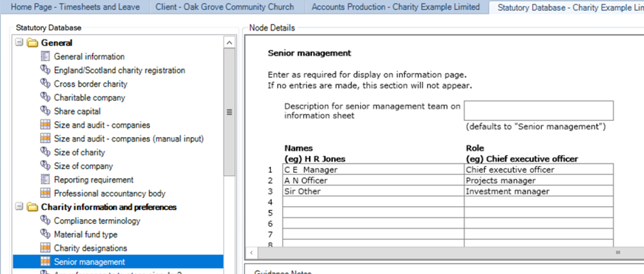Select the General information tree item
The width and height of the screenshot is (644, 274).
click(x=89, y=56)
